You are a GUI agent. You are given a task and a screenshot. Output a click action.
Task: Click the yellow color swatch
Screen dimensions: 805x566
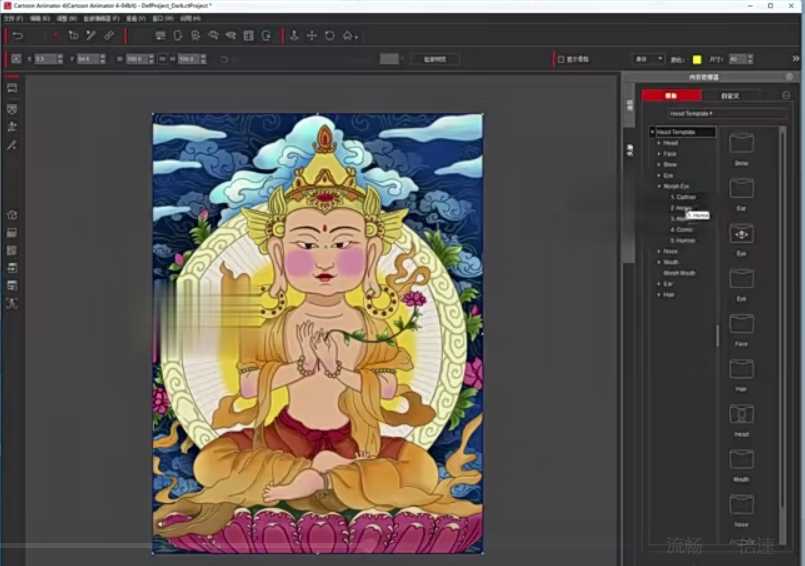pos(697,60)
